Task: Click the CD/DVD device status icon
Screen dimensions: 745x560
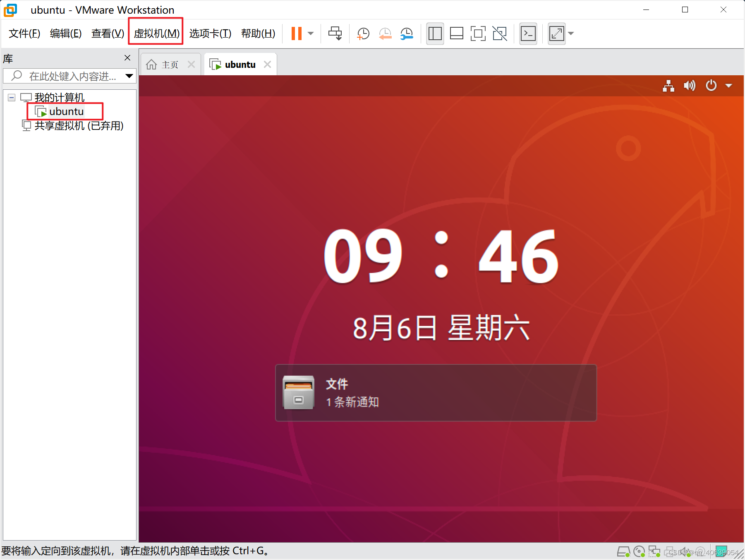Action: (x=639, y=551)
